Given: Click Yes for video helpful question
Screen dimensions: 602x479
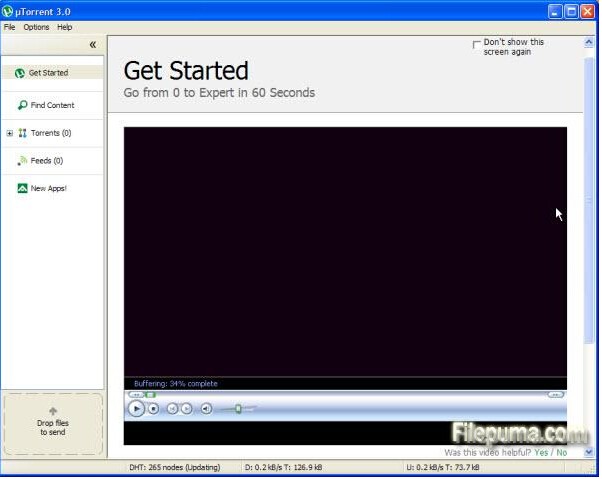Looking at the screenshot, I should (x=541, y=452).
